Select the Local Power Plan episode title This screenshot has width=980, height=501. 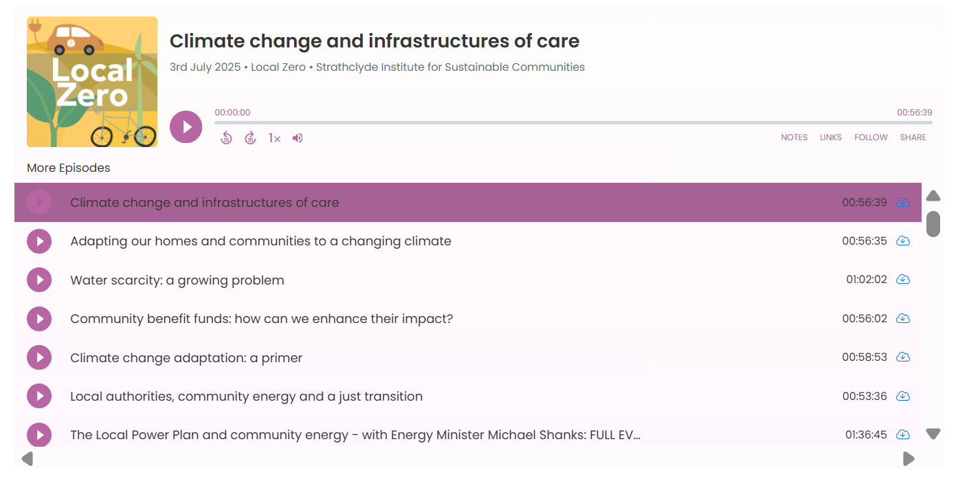coord(355,435)
